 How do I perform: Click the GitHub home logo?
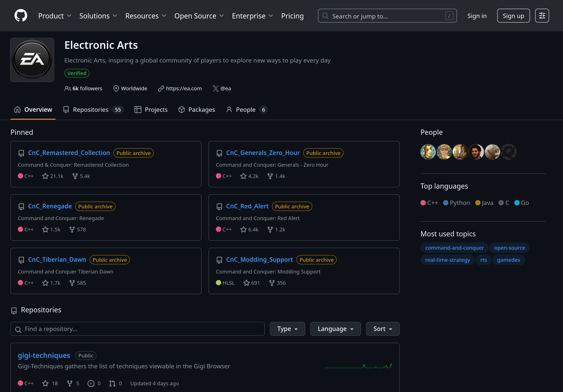pos(21,15)
